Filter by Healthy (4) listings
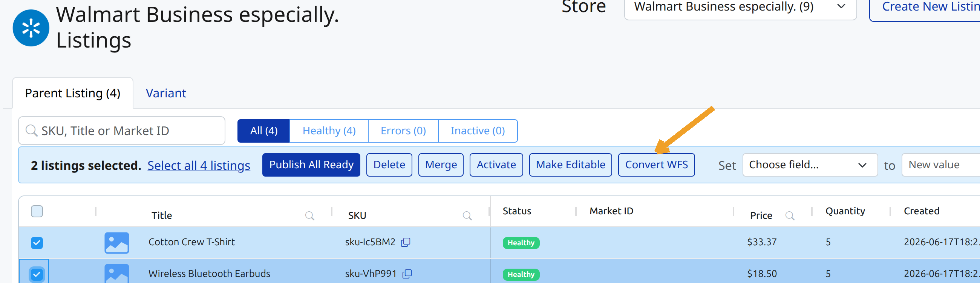The height and width of the screenshot is (283, 980). (x=329, y=131)
